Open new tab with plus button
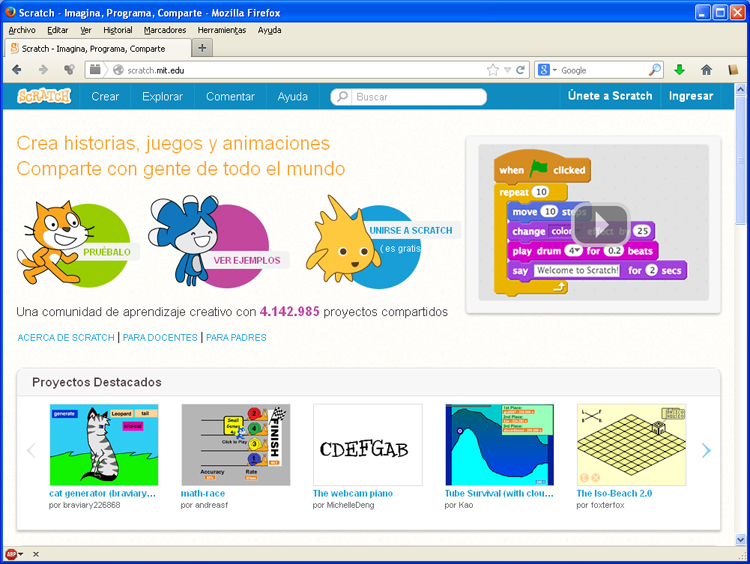 [202, 48]
